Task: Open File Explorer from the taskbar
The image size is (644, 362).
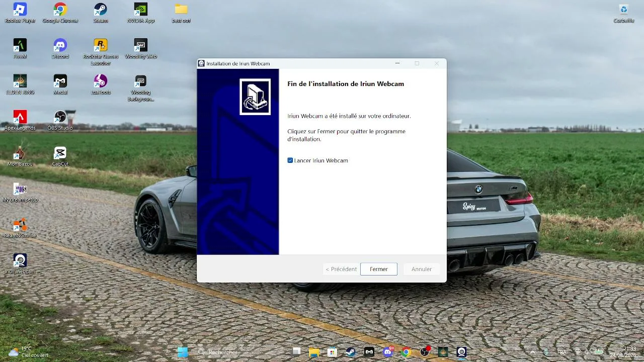Action: click(314, 352)
